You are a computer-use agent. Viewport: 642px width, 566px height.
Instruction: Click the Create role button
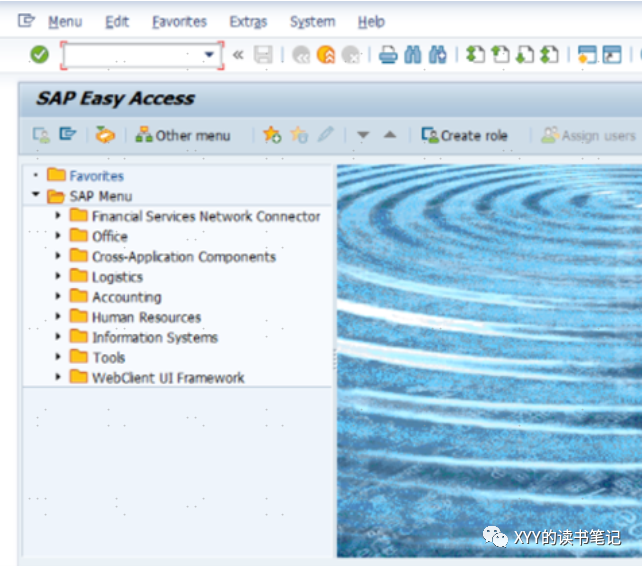(464, 135)
